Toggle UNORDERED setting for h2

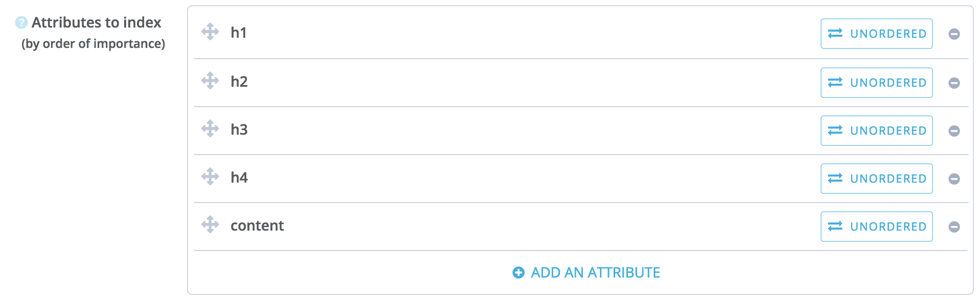(x=877, y=83)
